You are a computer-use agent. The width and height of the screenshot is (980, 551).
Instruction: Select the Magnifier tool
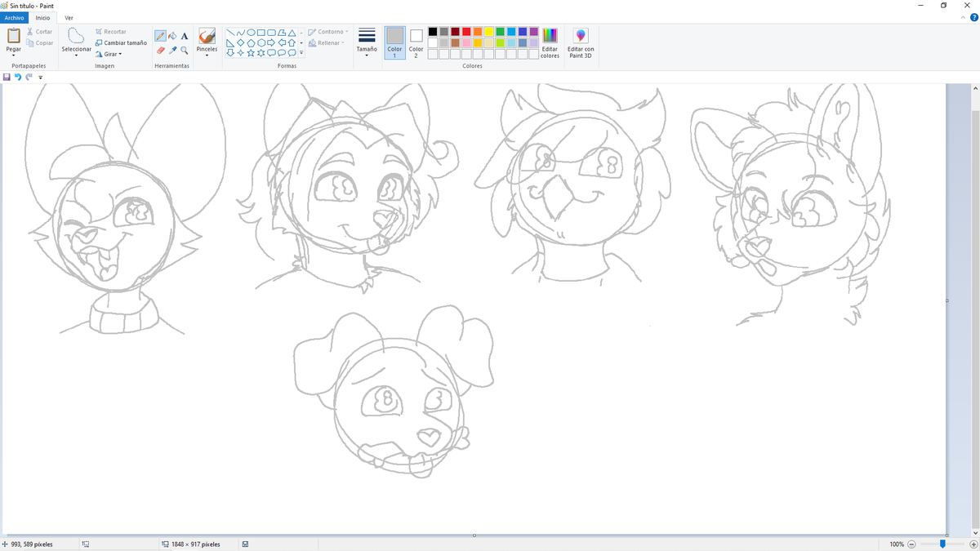pyautogui.click(x=185, y=50)
